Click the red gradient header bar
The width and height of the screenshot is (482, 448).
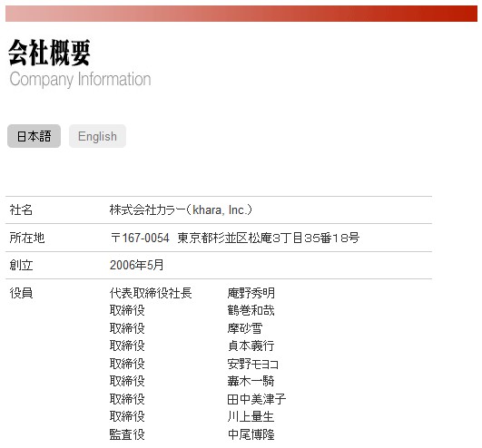(241, 14)
